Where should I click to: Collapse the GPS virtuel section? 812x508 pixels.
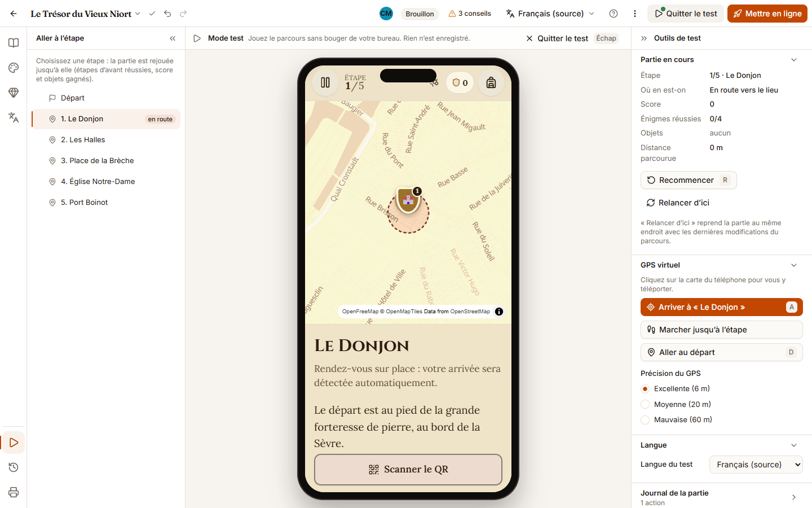(x=794, y=265)
